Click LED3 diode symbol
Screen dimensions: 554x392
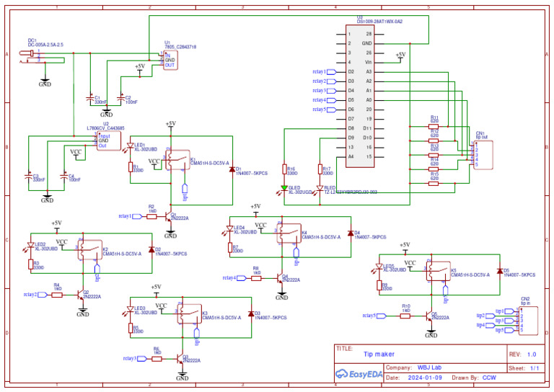[x=130, y=309]
